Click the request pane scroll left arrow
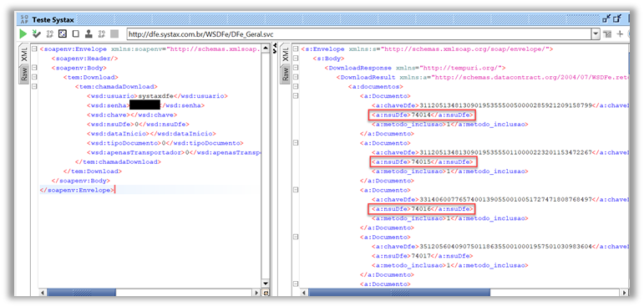The image size is (644, 307). (42, 293)
